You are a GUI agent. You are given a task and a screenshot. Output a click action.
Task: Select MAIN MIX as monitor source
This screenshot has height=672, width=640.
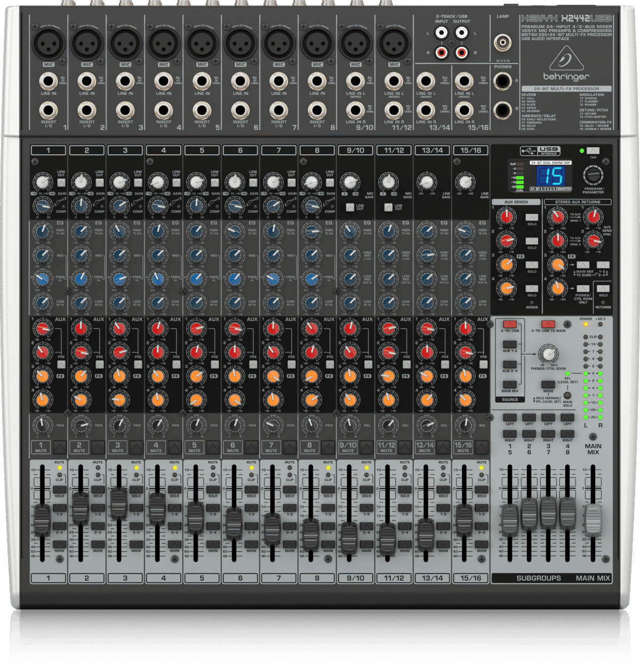510,384
